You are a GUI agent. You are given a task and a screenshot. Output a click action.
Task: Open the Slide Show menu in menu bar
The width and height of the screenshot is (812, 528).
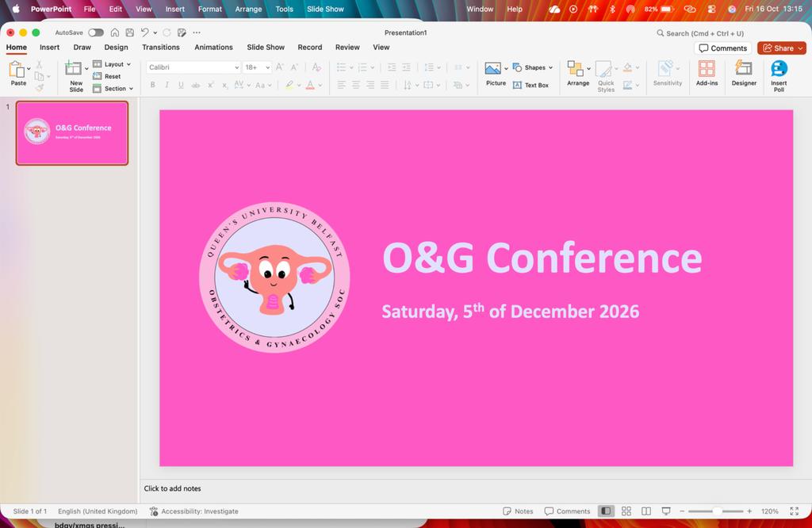(x=325, y=9)
